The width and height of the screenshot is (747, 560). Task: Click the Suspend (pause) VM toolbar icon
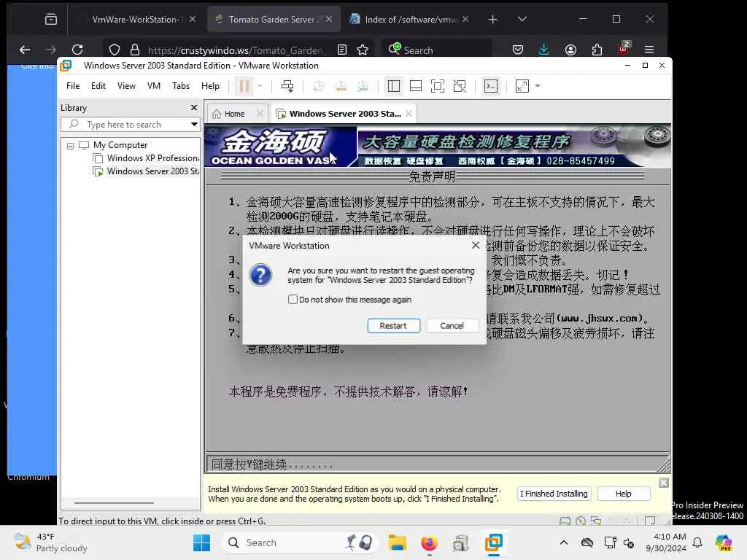[244, 86]
